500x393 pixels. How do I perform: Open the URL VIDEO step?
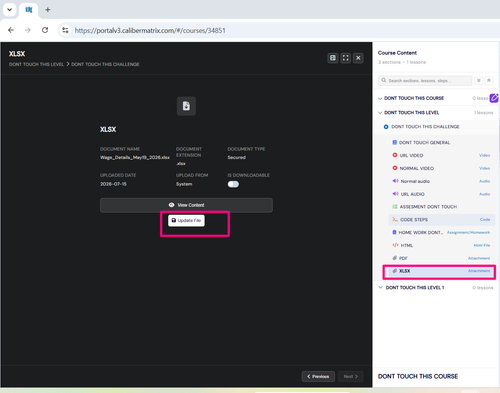coord(442,155)
